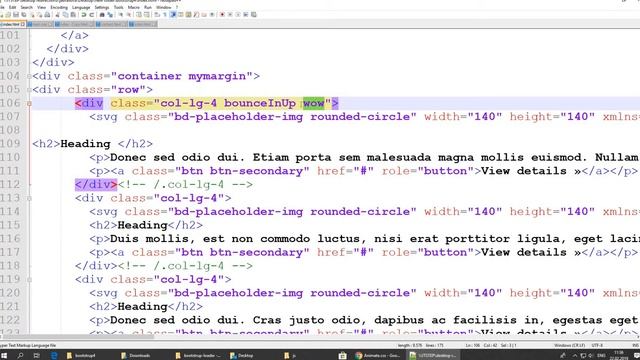Open the Settings menu
Viewport: 640px width, 360px height.
[x=102, y=7]
